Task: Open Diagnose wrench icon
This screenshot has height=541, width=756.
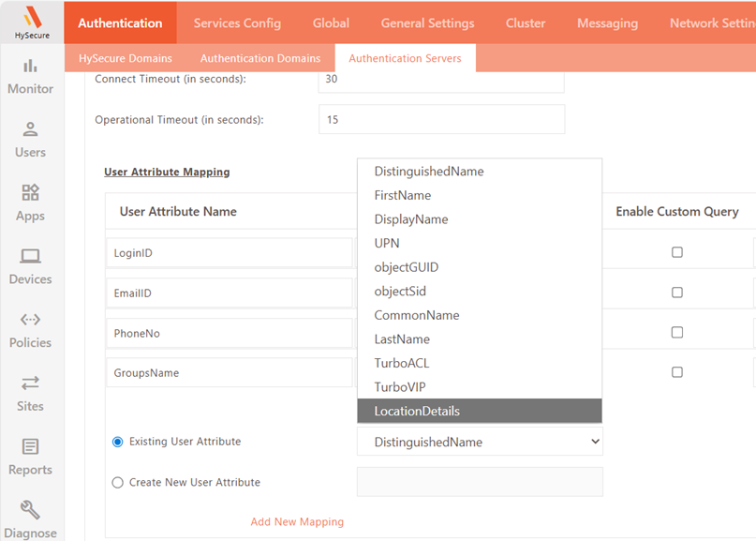Action: pyautogui.click(x=30, y=510)
